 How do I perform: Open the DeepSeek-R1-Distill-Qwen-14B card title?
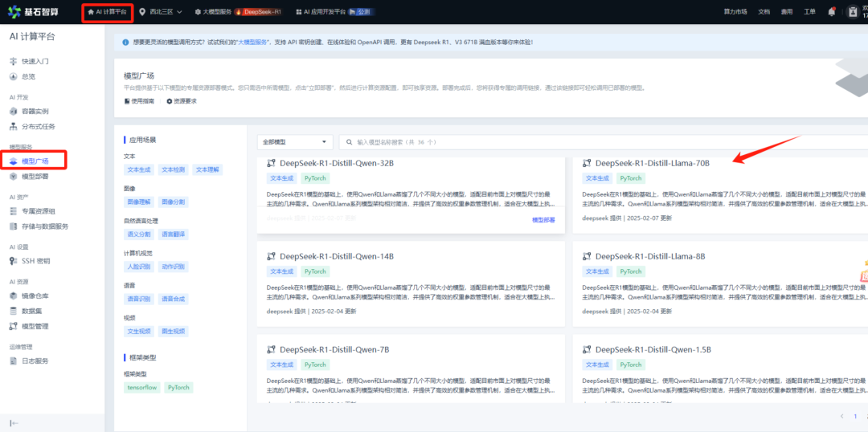coord(337,257)
